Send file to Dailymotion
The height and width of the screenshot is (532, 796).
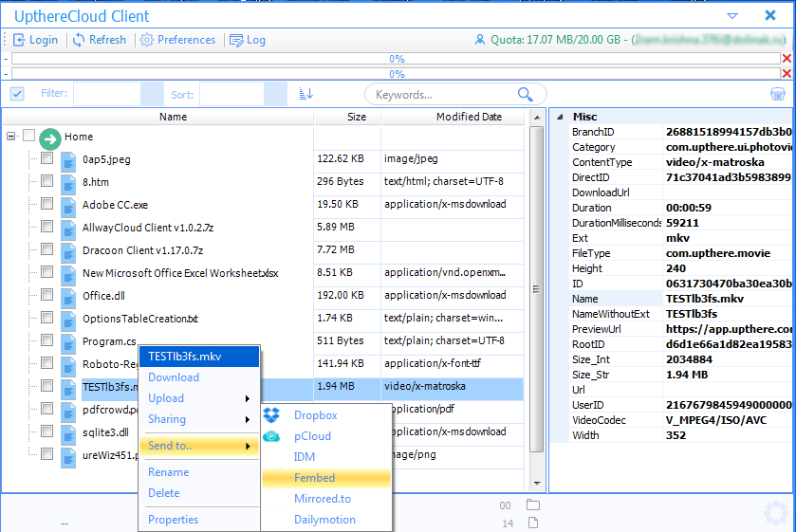pyautogui.click(x=326, y=520)
